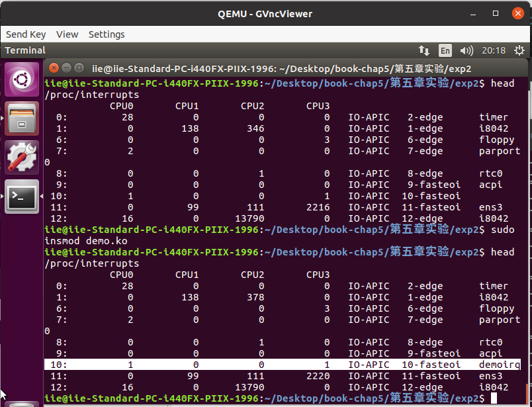532x407 pixels.
Task: Click the Terminal launcher icon
Action: coord(22,197)
